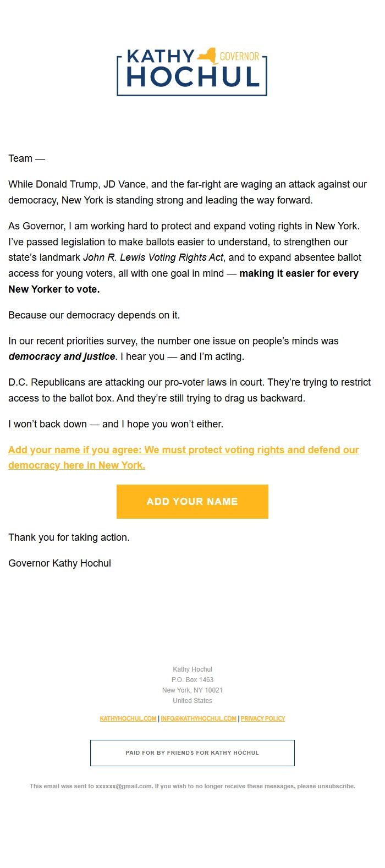
Task: Open the PRIVACY POLICY link
Action: (x=263, y=718)
